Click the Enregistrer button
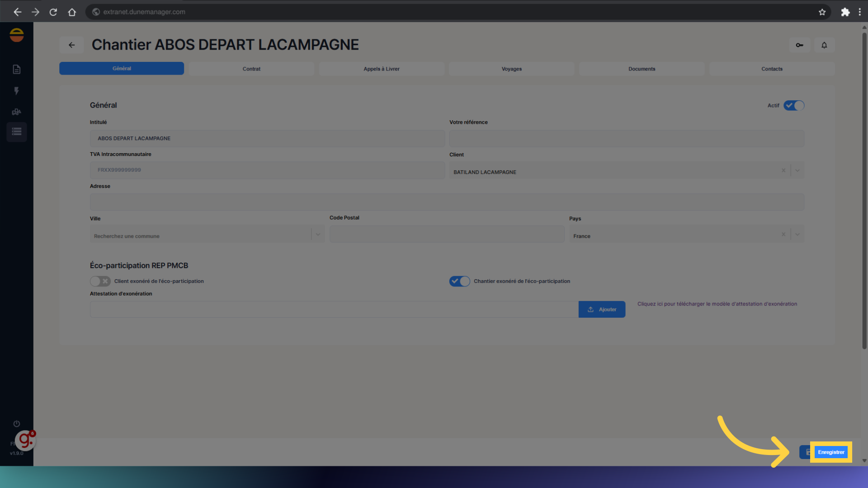This screenshot has width=868, height=488. coord(830,452)
